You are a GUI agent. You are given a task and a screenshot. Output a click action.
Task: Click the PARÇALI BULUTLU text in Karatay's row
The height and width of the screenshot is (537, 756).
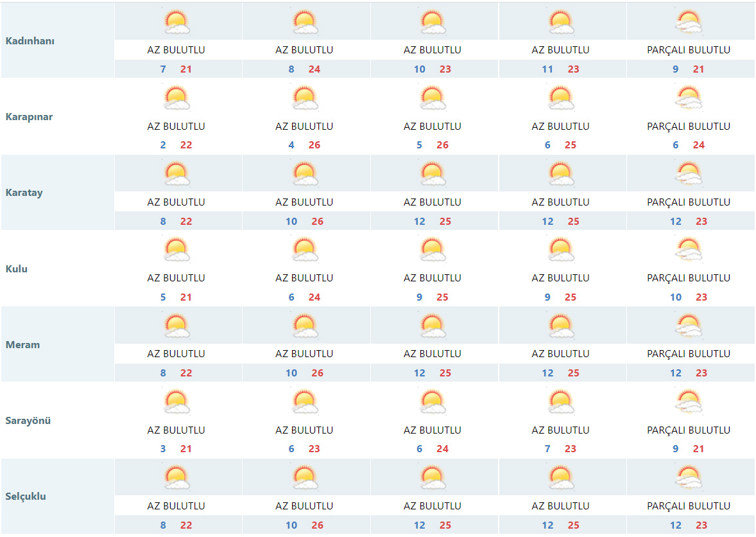(689, 202)
